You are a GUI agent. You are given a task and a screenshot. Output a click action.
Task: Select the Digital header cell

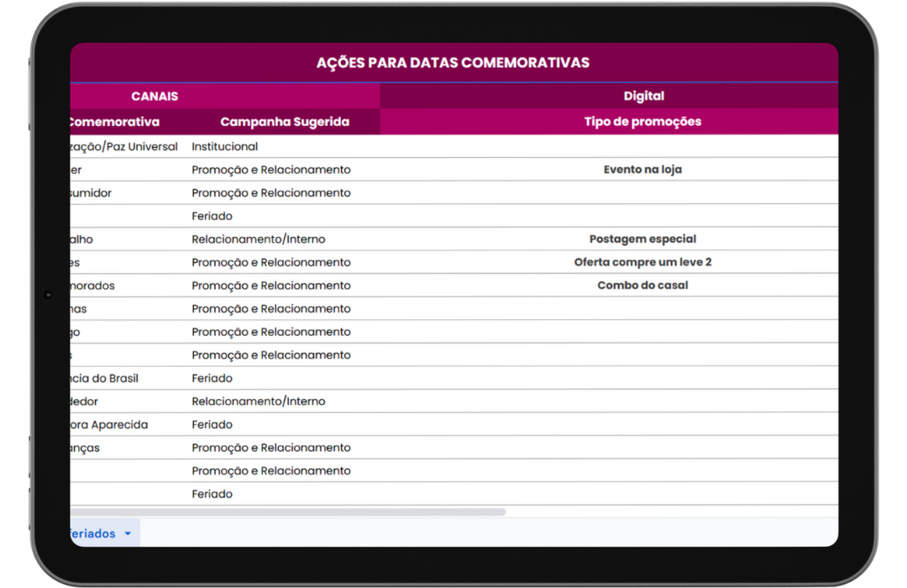point(643,97)
